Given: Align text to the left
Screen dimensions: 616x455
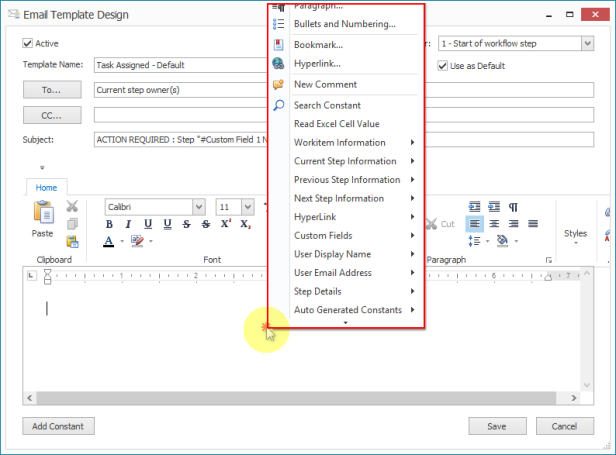Looking at the screenshot, I should tap(476, 224).
